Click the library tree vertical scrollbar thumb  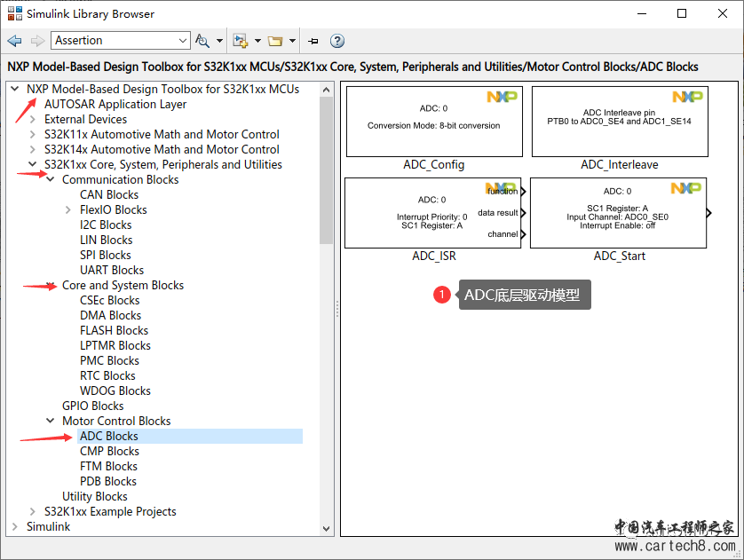(x=326, y=170)
